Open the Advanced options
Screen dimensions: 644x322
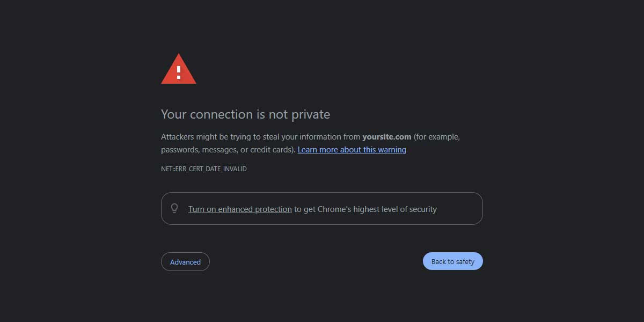click(185, 262)
